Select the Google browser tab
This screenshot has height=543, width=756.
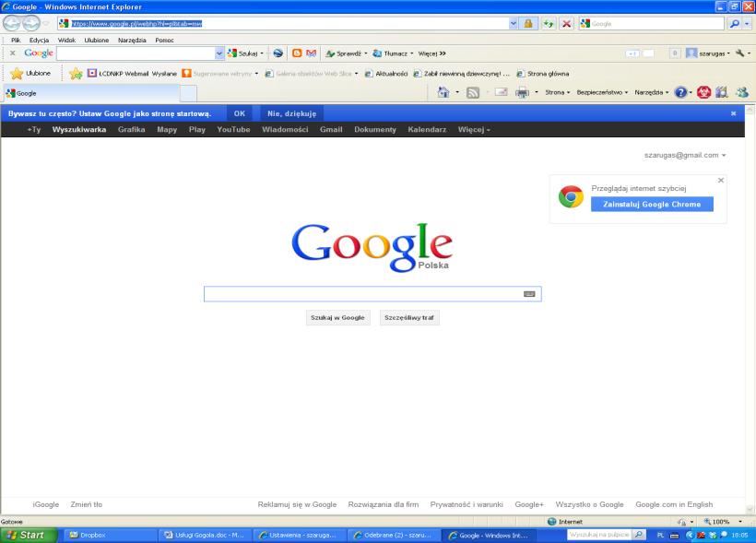coord(91,93)
